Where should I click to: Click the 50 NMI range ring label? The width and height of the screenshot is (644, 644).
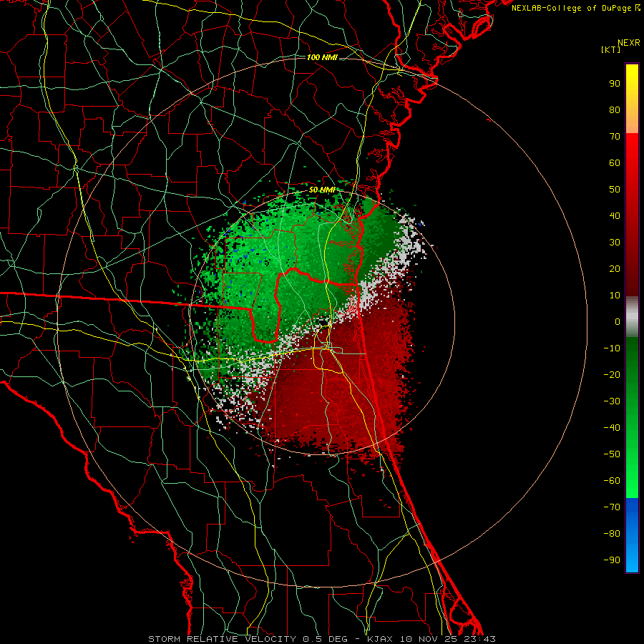322,190
